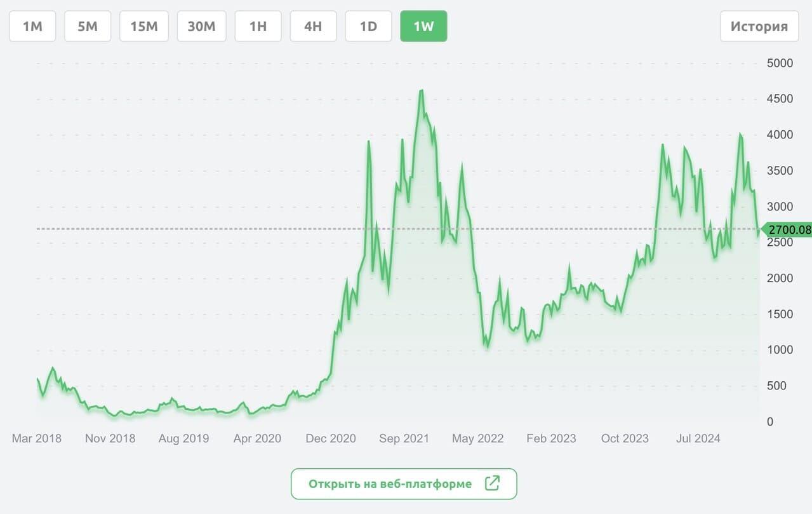Choose the 1D timeframe
812x514 pixels.
pyautogui.click(x=368, y=26)
